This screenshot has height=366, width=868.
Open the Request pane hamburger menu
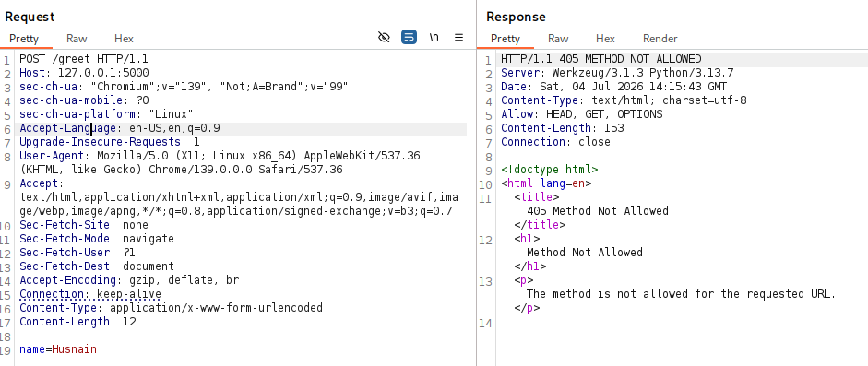pos(459,38)
